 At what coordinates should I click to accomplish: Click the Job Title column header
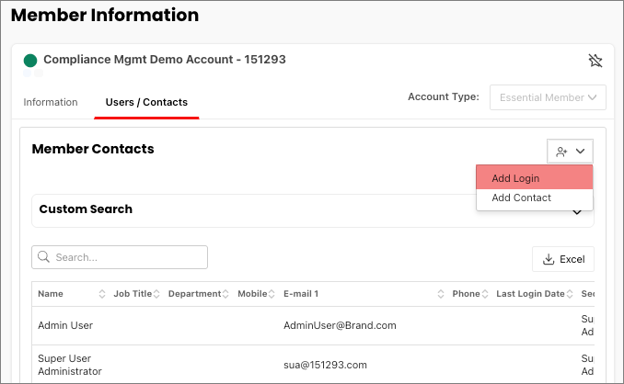click(133, 294)
